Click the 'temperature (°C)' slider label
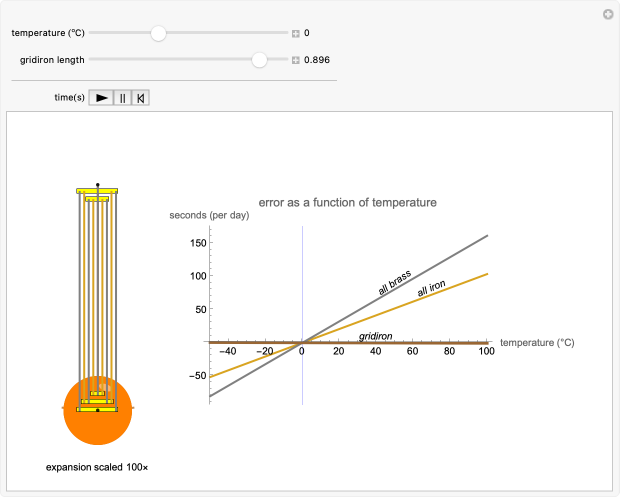Screen dimensions: 620x498 pos(48,33)
